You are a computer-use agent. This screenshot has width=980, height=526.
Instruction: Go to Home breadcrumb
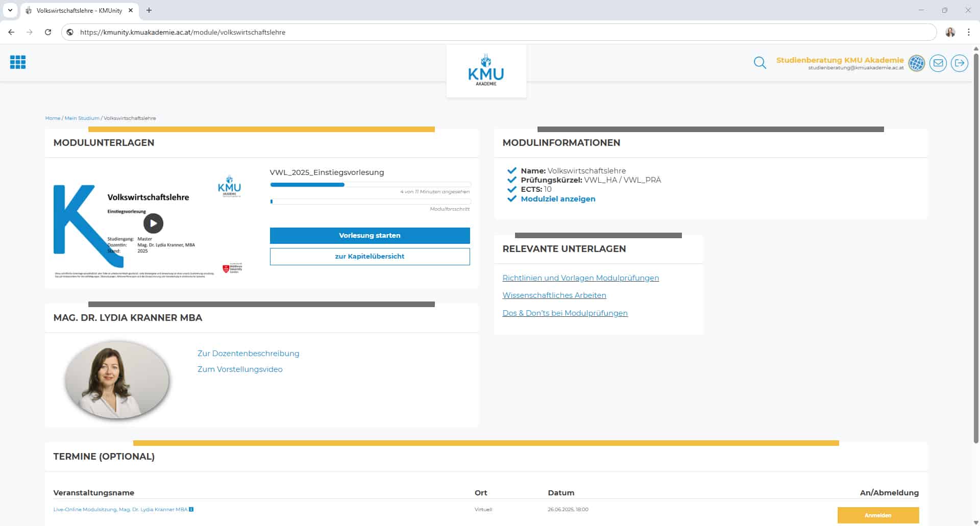click(53, 118)
